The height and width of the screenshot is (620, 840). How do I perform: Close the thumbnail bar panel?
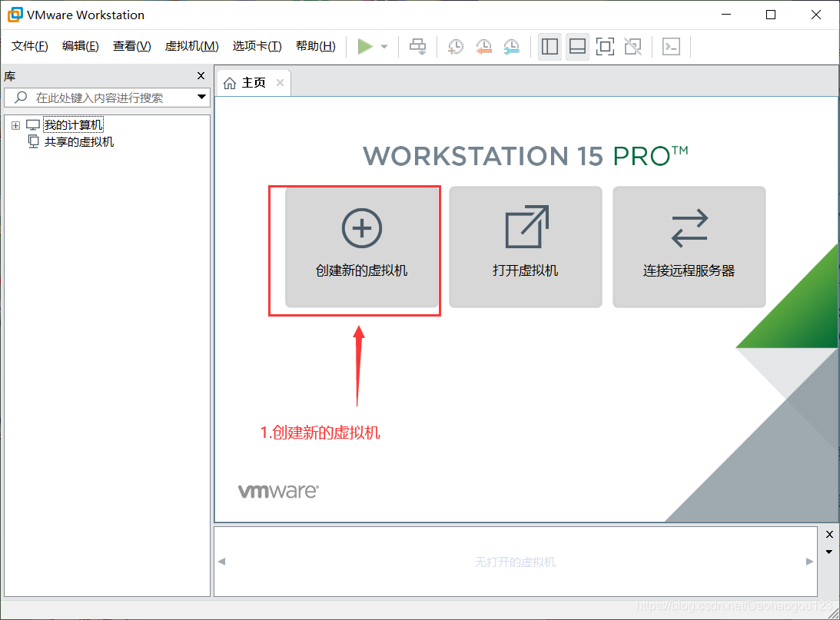[829, 534]
